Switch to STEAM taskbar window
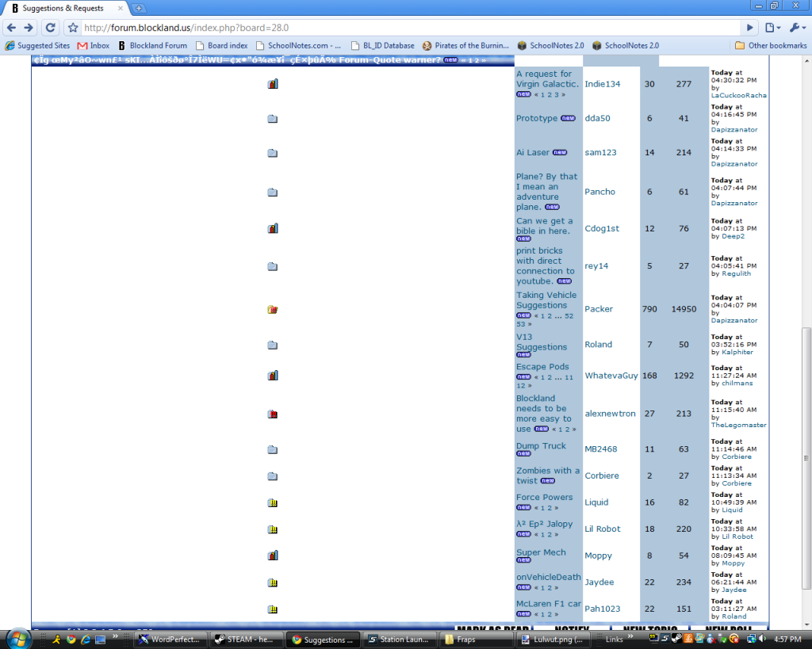This screenshot has width=812, height=649. [247, 639]
